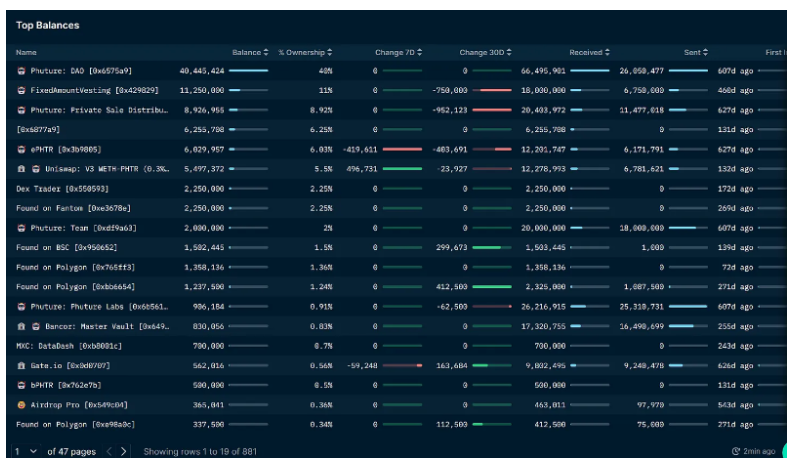This screenshot has height=463, width=791.
Task: Click the 11,250,000 balance value
Action: click(202, 90)
